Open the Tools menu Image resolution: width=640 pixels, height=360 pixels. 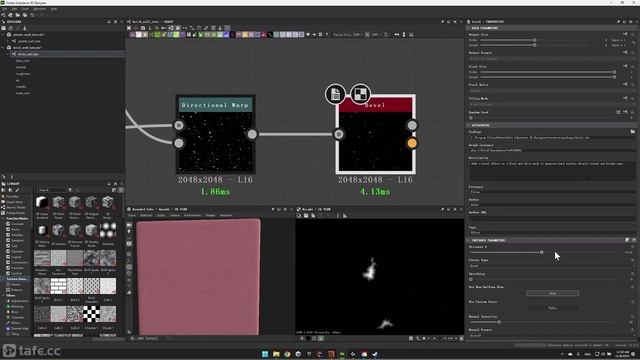25,9
